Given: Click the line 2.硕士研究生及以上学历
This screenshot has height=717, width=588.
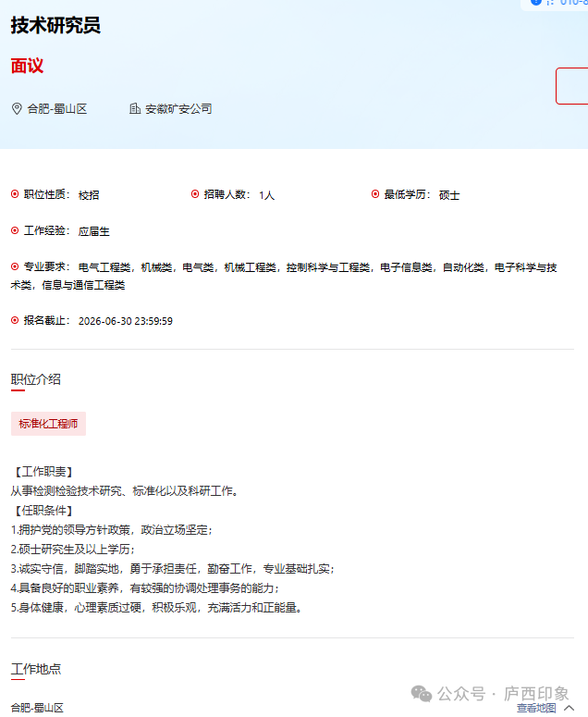Looking at the screenshot, I should tap(73, 550).
